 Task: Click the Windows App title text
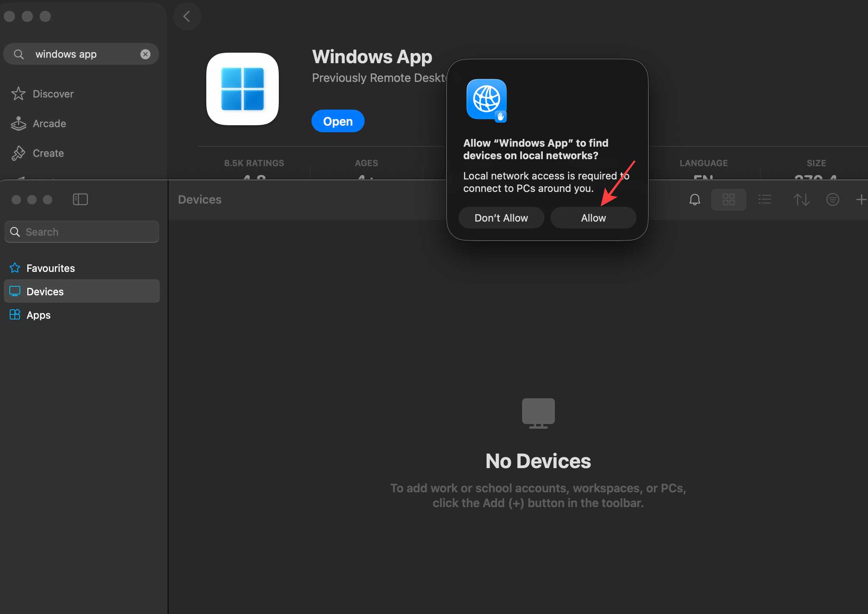tap(372, 57)
